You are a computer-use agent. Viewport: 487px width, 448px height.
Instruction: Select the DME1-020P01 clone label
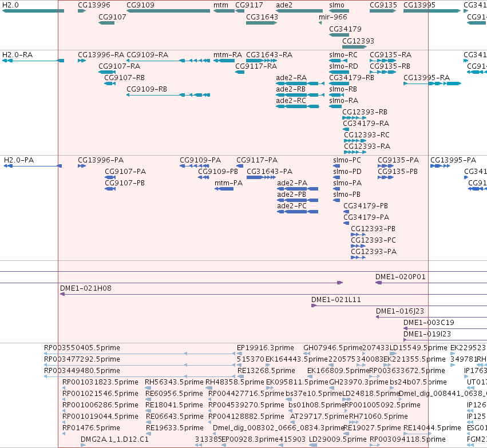pos(401,277)
